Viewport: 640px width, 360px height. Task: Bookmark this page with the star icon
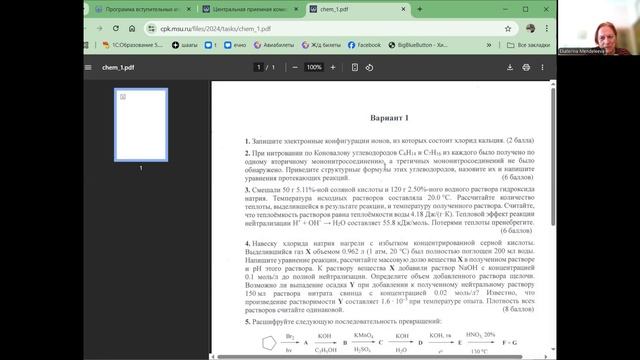coord(508,29)
